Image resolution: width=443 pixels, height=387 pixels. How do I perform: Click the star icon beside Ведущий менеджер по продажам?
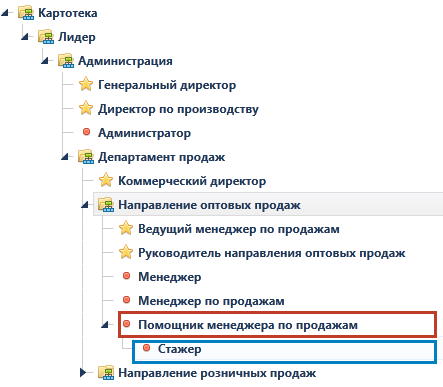pyautogui.click(x=126, y=228)
